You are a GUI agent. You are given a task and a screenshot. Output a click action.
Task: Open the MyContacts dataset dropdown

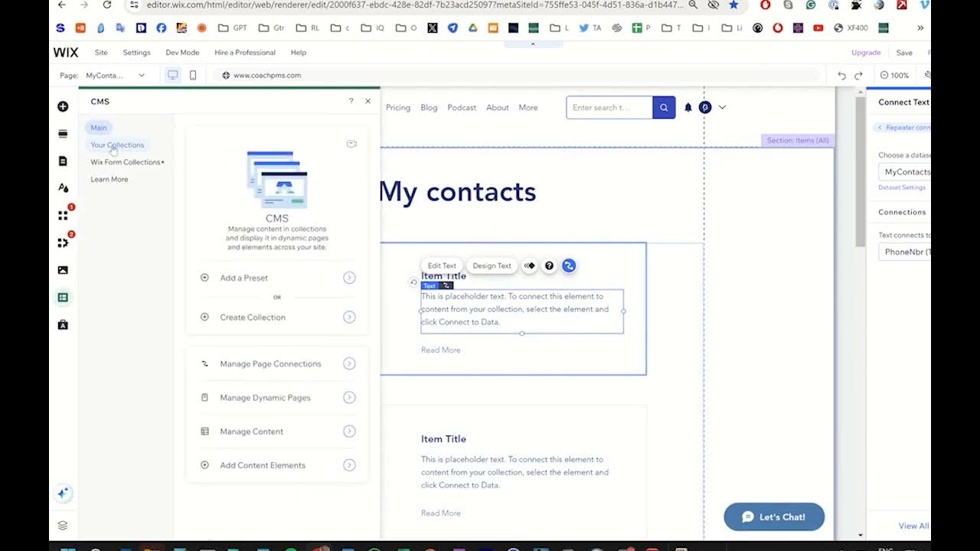pyautogui.click(x=905, y=172)
